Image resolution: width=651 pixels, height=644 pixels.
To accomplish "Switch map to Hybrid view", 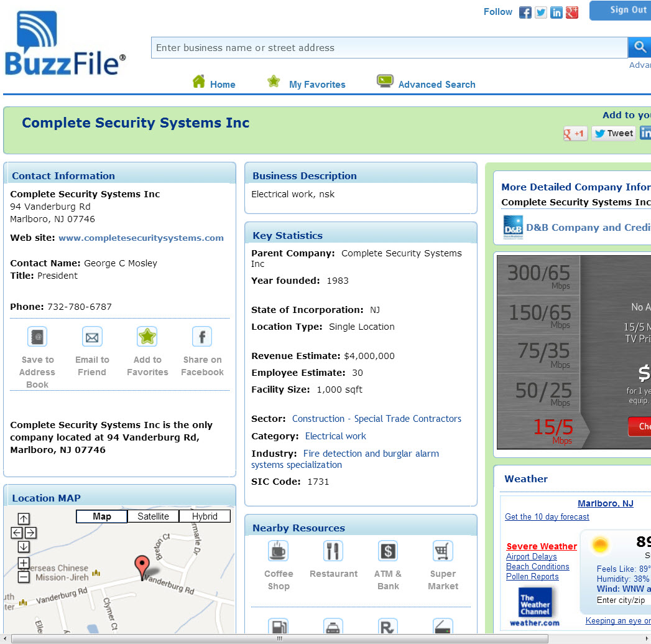I will coord(205,516).
